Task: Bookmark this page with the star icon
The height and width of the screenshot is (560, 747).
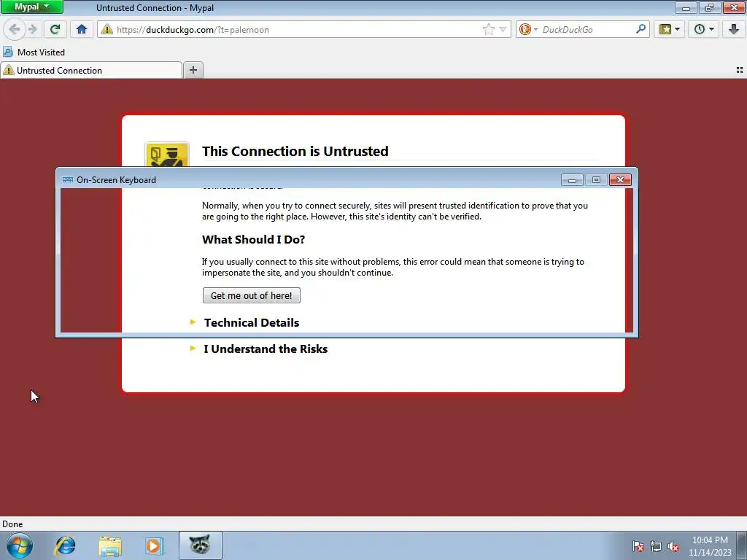Action: (x=488, y=29)
